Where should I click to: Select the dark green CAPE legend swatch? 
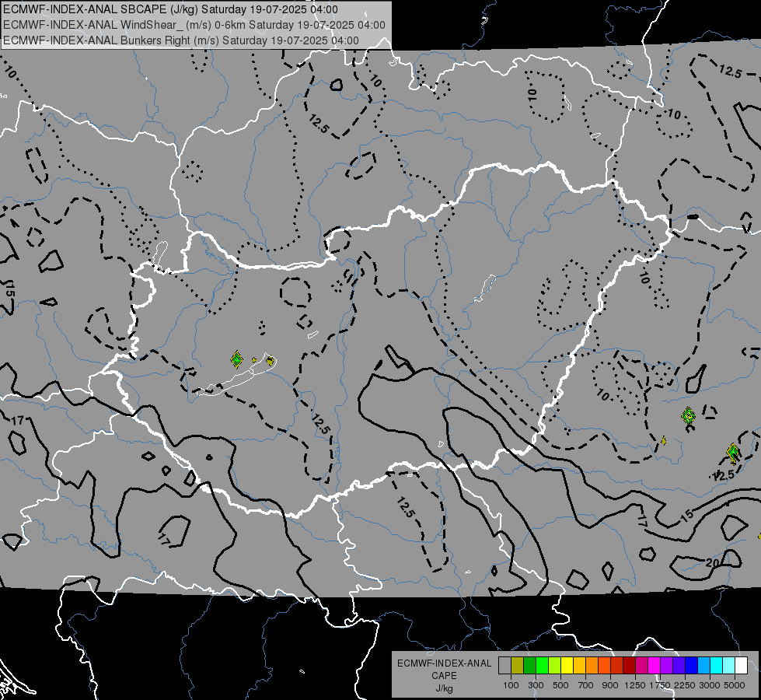click(x=530, y=665)
